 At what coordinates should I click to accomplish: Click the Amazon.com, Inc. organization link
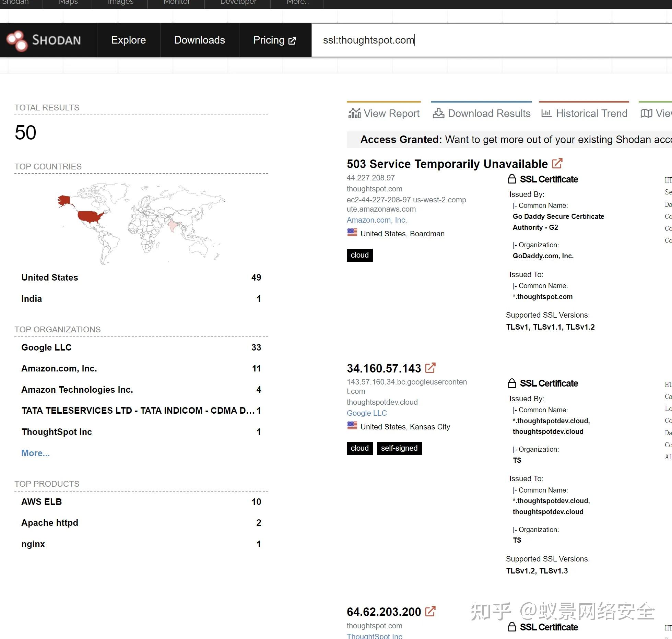pyautogui.click(x=376, y=220)
